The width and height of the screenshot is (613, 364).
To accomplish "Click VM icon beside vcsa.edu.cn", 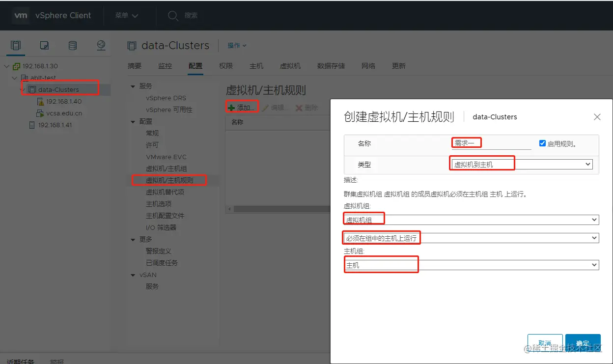I will click(x=40, y=113).
